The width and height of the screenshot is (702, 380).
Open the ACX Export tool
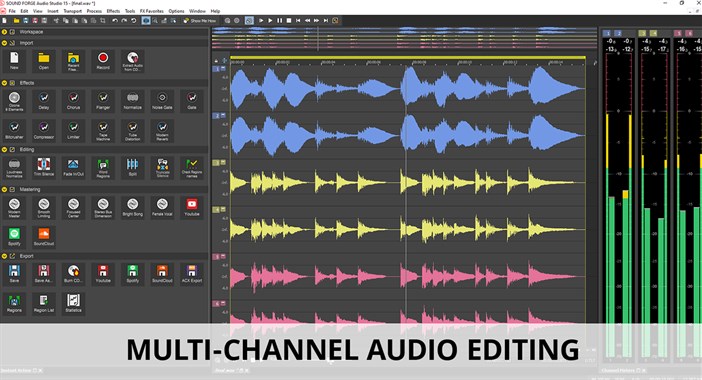[192, 274]
